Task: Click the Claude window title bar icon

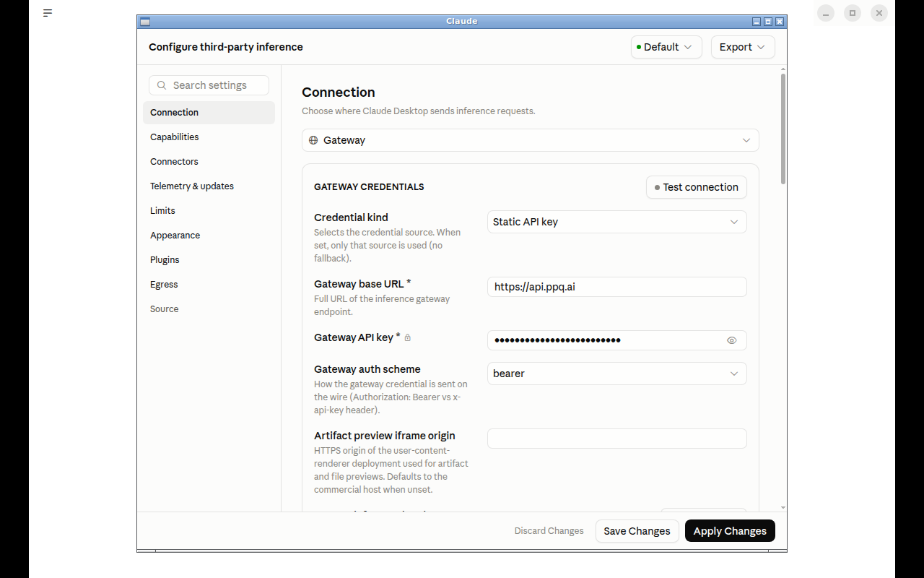Action: point(145,22)
